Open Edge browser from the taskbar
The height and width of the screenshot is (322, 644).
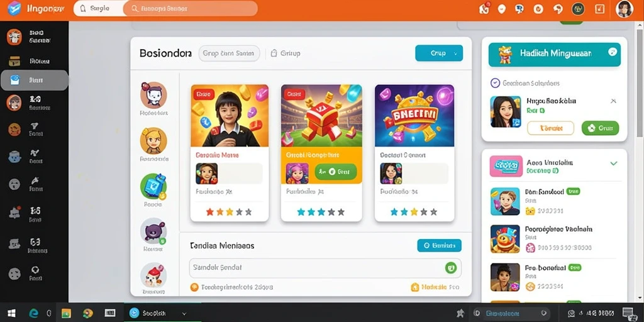pyautogui.click(x=34, y=313)
